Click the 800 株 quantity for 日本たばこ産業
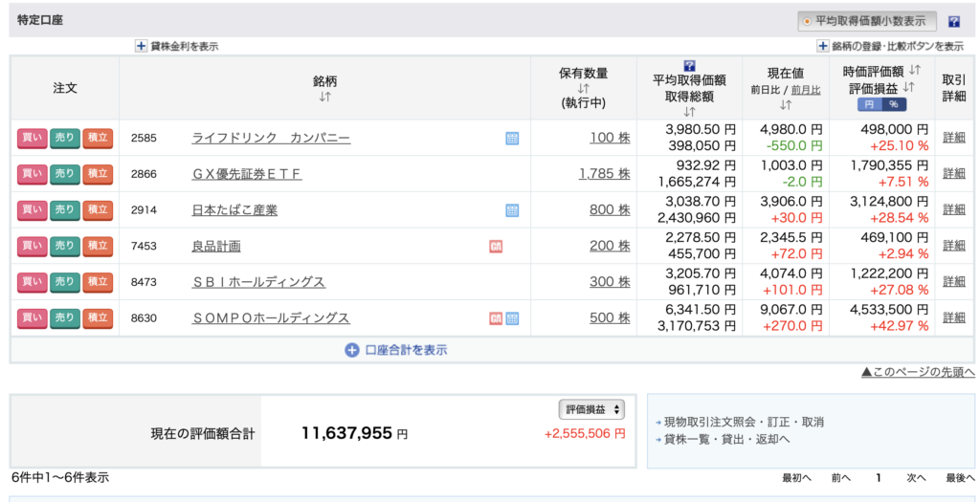 (x=610, y=210)
